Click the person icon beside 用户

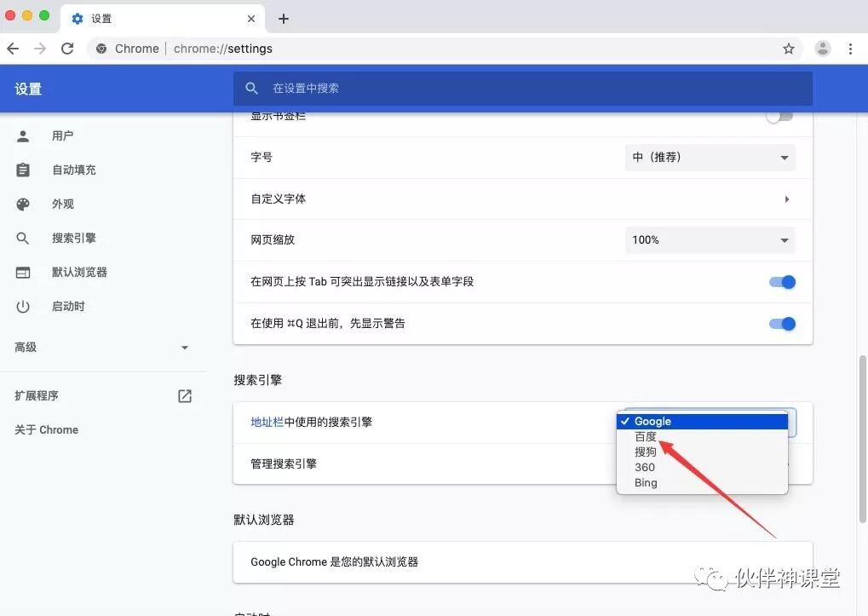point(23,136)
